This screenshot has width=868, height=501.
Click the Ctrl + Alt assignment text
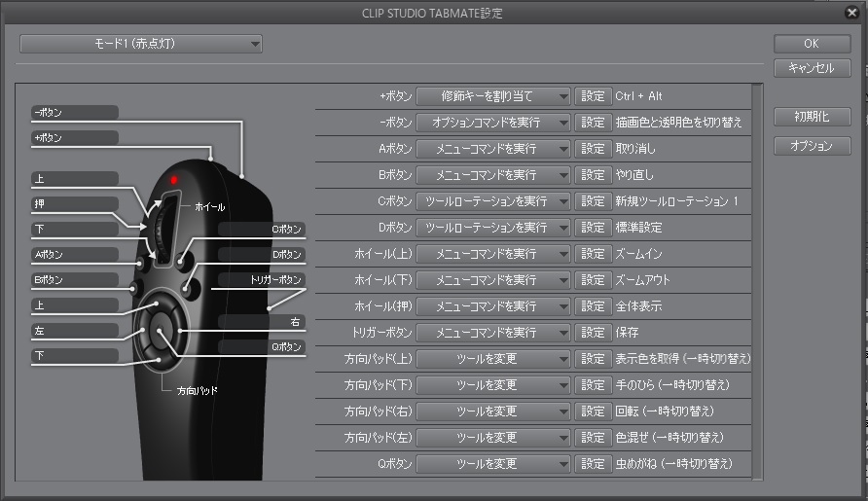click(638, 96)
